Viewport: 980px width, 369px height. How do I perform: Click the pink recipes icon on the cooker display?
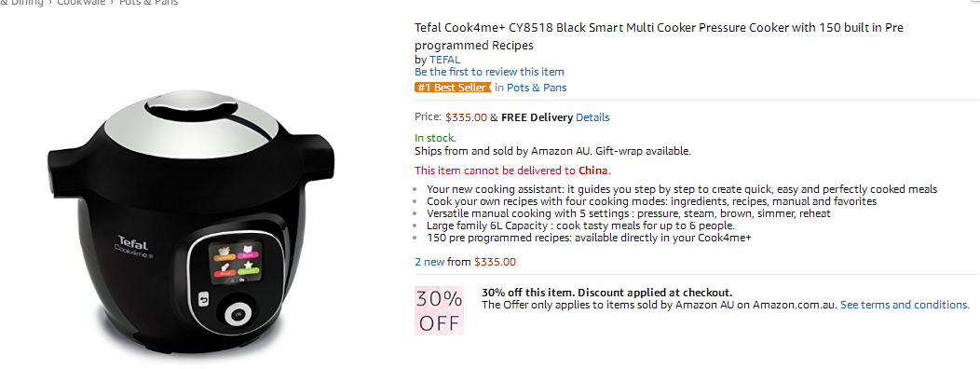(x=246, y=252)
